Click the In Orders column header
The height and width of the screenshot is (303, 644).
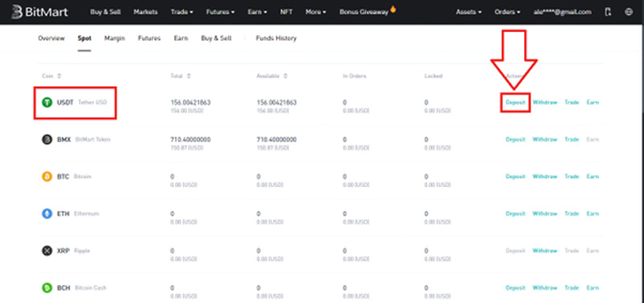tap(354, 76)
